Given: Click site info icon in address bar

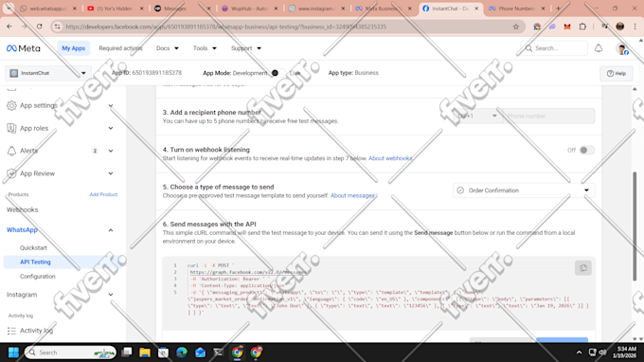Looking at the screenshot, I should tap(57, 27).
